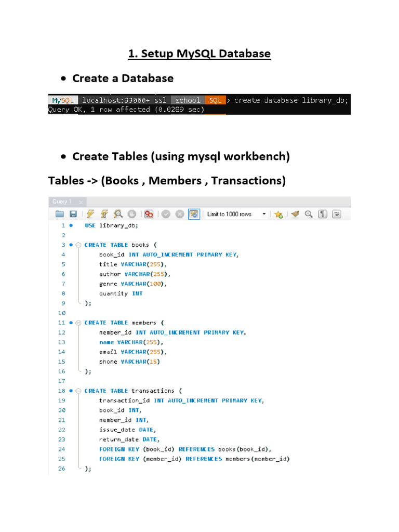Open a SQL script file folder icon
This screenshot has height=532, width=399.
(x=60, y=214)
